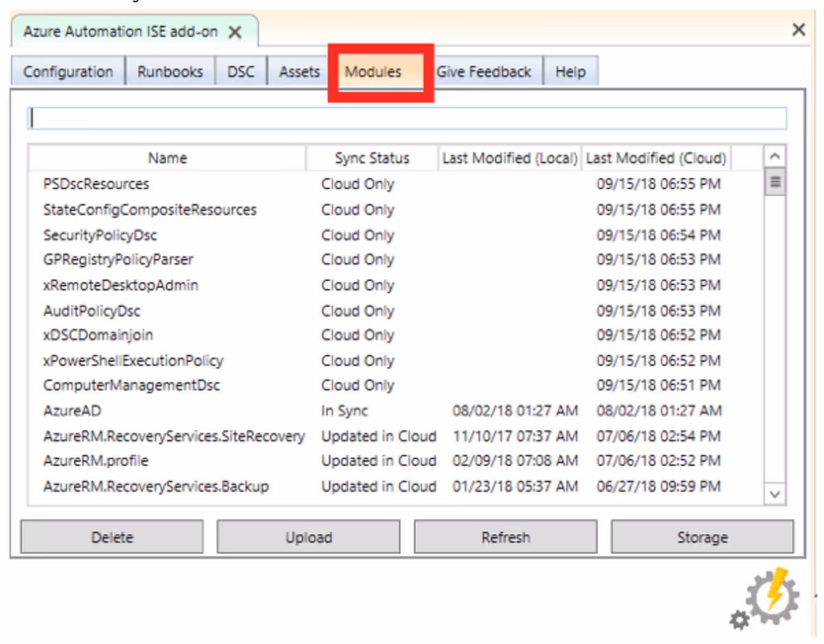
Task: Click Cloud Only status for xDSCDomainjoin
Action: click(358, 335)
